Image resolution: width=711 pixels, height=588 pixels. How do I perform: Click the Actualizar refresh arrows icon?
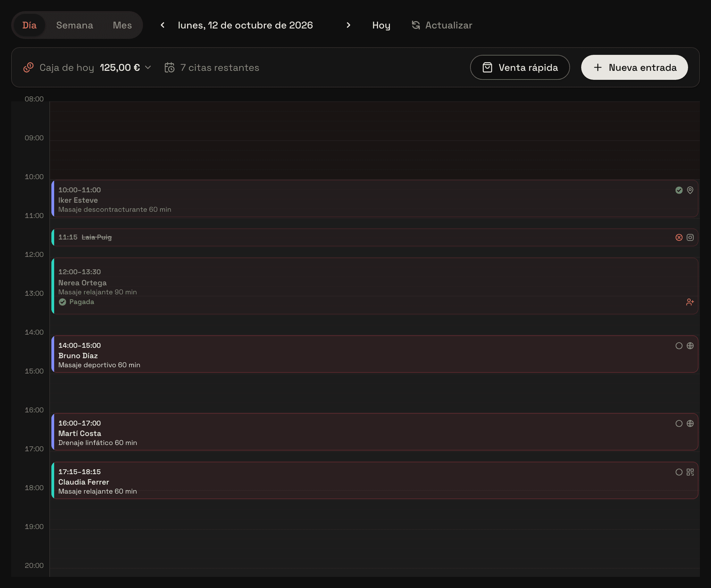(x=416, y=25)
